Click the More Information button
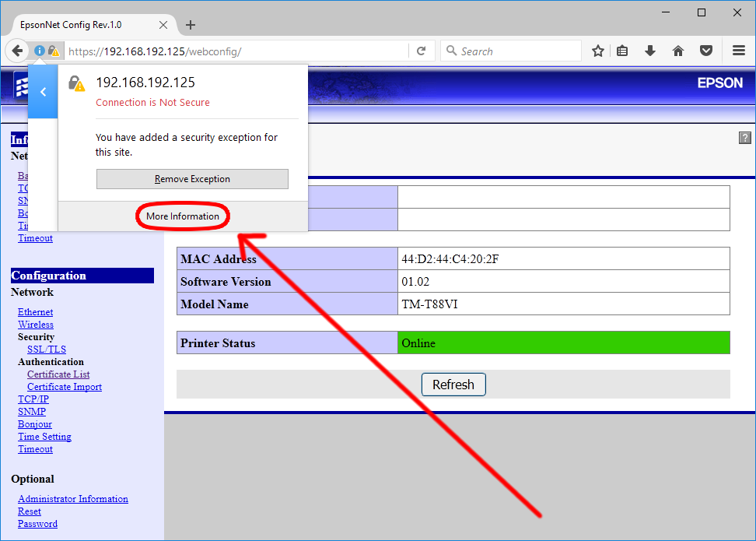756x541 pixels. [x=183, y=216]
